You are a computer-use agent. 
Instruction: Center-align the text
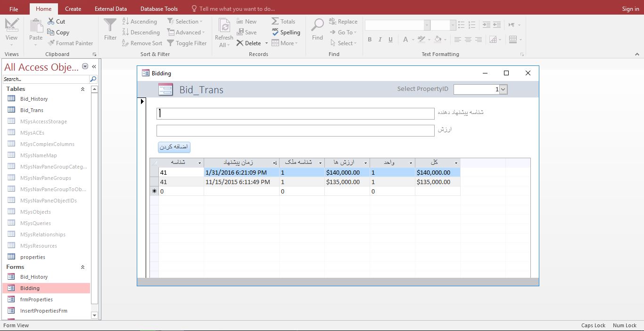[468, 40]
